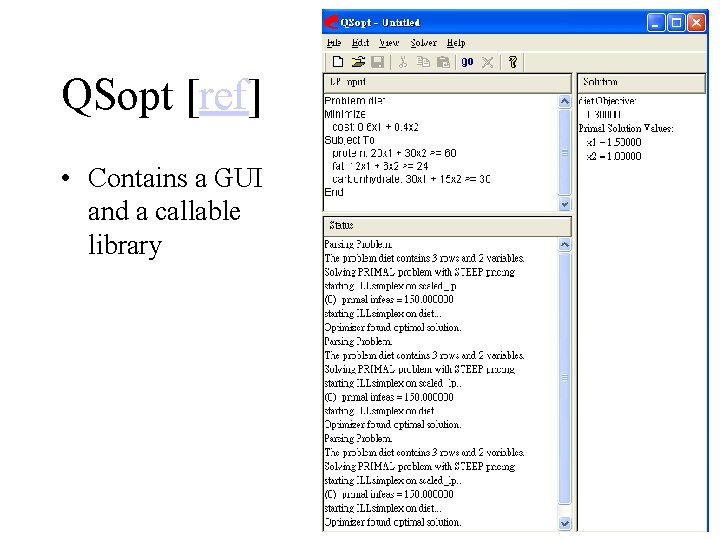
Task: Run the solver with the go icon
Action: coord(467,62)
